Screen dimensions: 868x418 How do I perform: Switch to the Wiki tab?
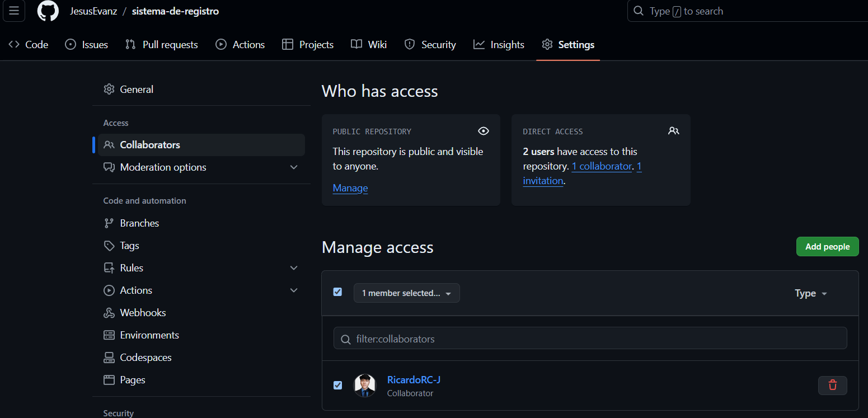pyautogui.click(x=369, y=45)
